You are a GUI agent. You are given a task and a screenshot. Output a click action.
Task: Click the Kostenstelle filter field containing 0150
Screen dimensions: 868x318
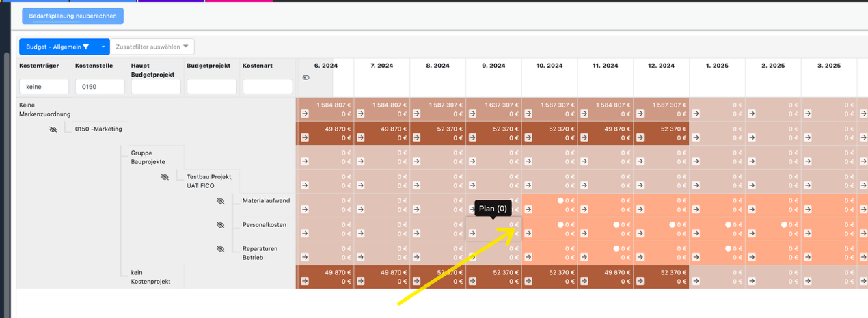[x=100, y=87]
